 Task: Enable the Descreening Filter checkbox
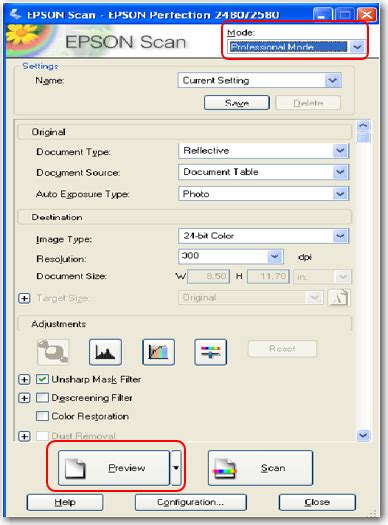pyautogui.click(x=43, y=398)
